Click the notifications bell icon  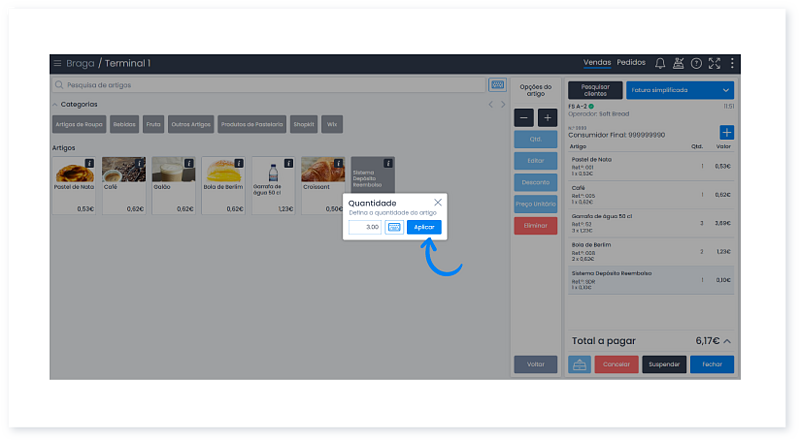click(x=660, y=63)
